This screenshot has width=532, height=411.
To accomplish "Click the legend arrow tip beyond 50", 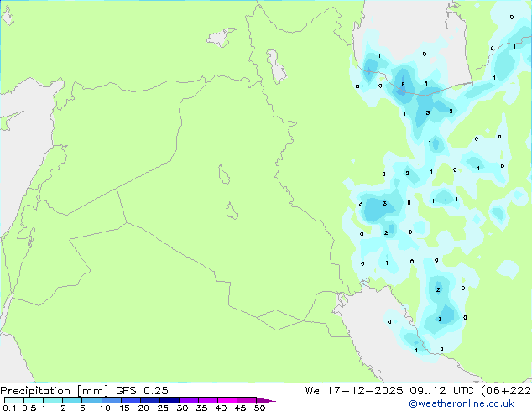I will click(x=266, y=400).
